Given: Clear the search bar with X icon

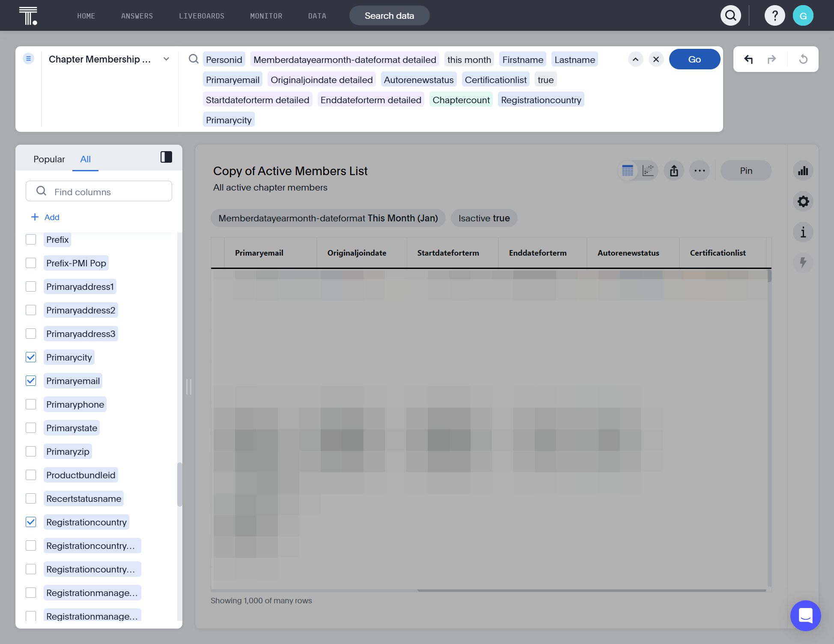Looking at the screenshot, I should click(656, 59).
